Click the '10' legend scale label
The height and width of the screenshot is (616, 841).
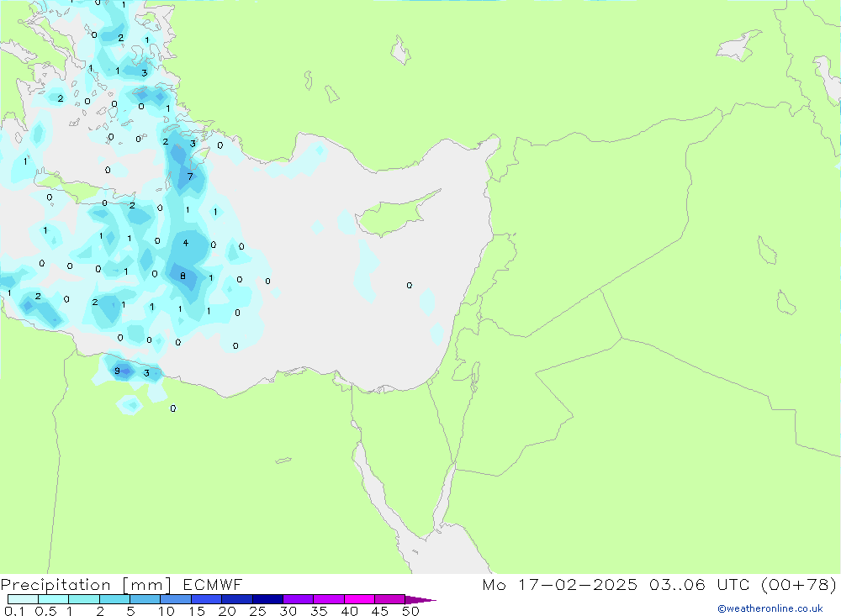point(167,611)
